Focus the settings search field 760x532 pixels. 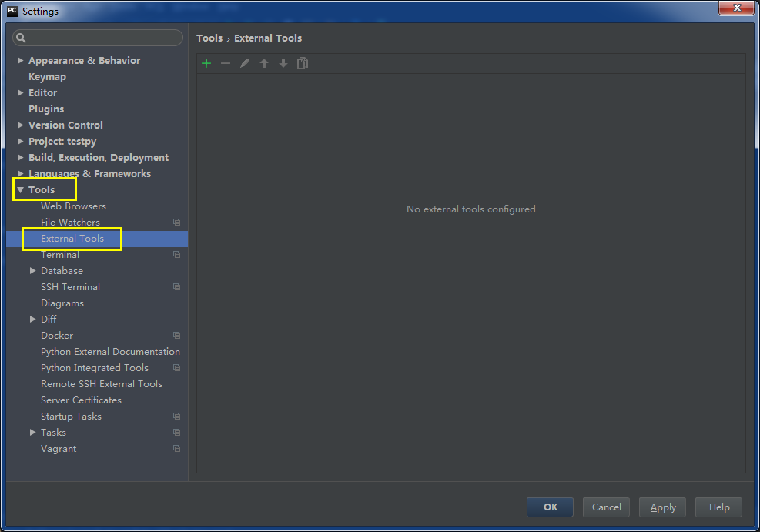click(x=98, y=38)
